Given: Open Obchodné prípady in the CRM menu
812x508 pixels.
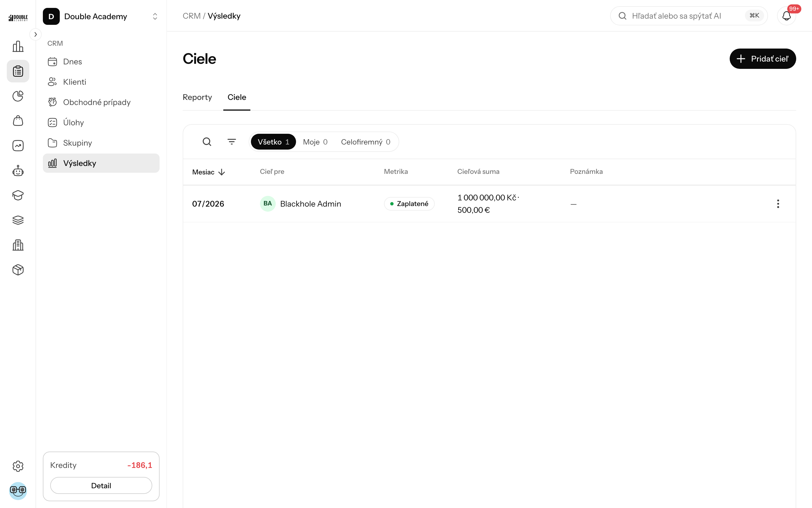Looking at the screenshot, I should (x=101, y=102).
